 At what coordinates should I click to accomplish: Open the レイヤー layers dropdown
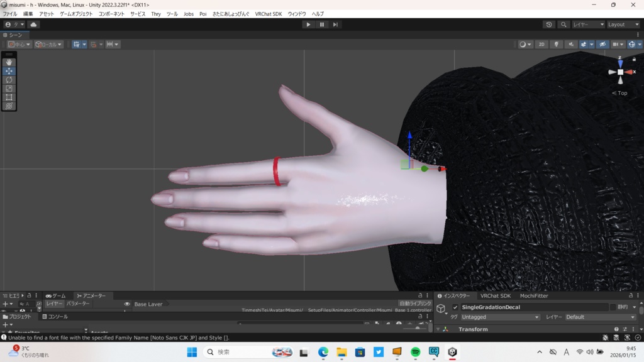click(x=589, y=25)
